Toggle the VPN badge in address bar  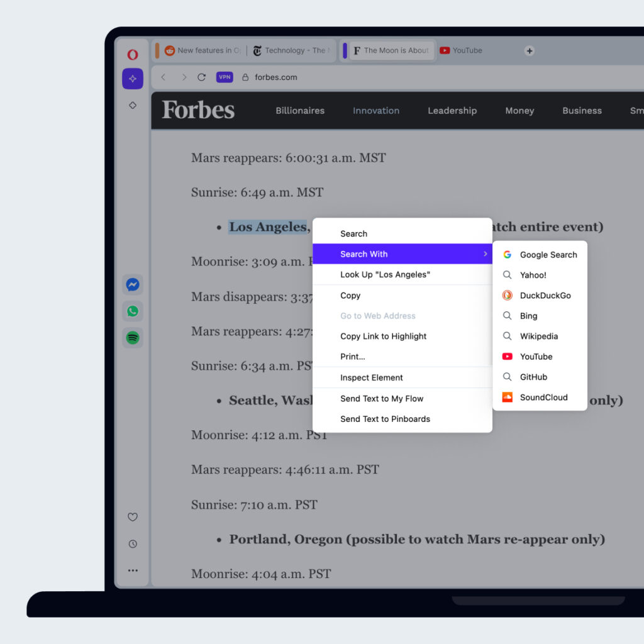click(x=225, y=77)
